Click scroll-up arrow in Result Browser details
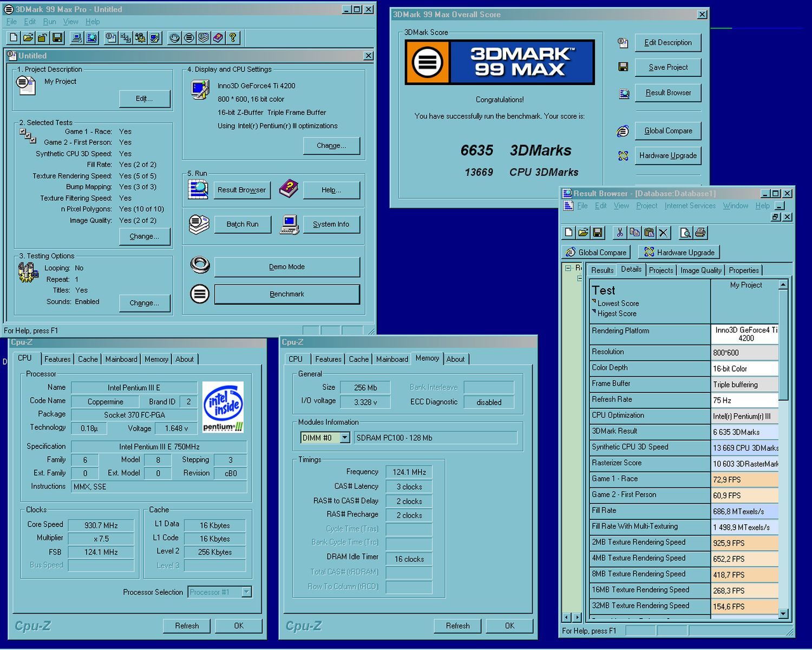Image resolution: width=812 pixels, height=650 pixels. pos(783,284)
